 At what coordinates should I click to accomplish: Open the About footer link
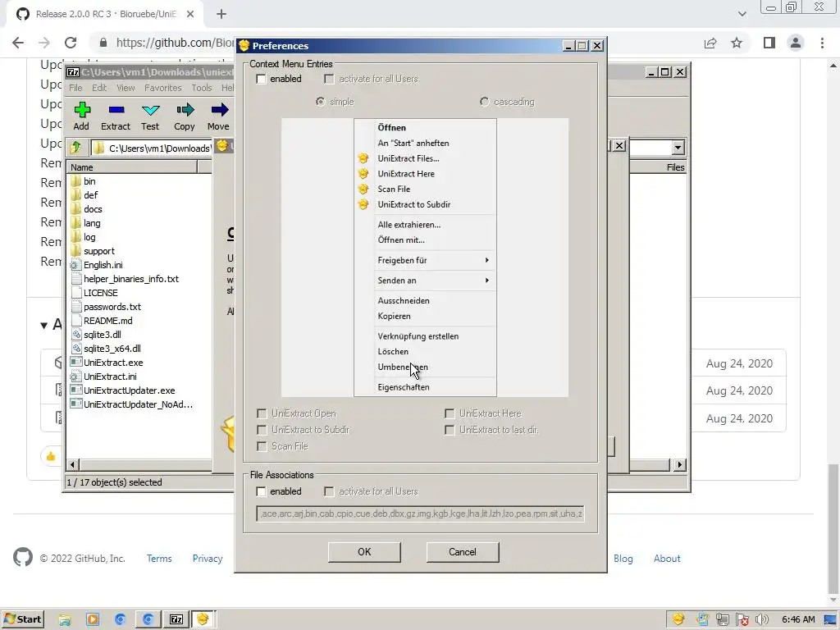(x=667, y=558)
